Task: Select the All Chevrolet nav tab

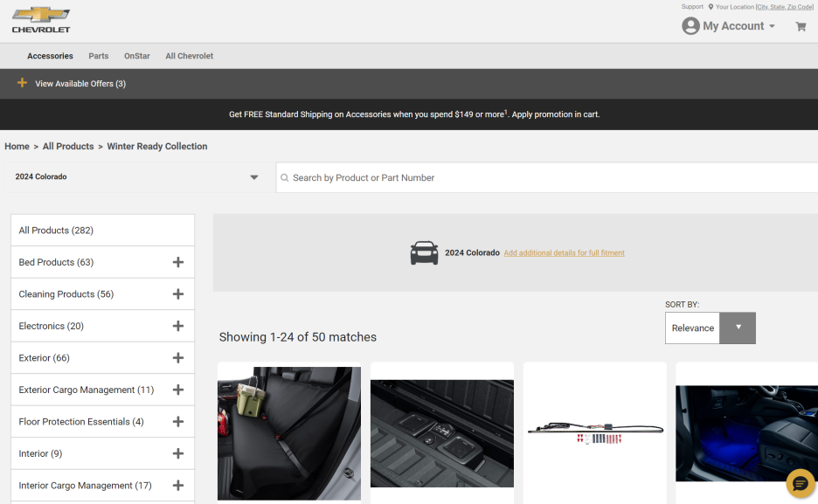Action: click(190, 56)
